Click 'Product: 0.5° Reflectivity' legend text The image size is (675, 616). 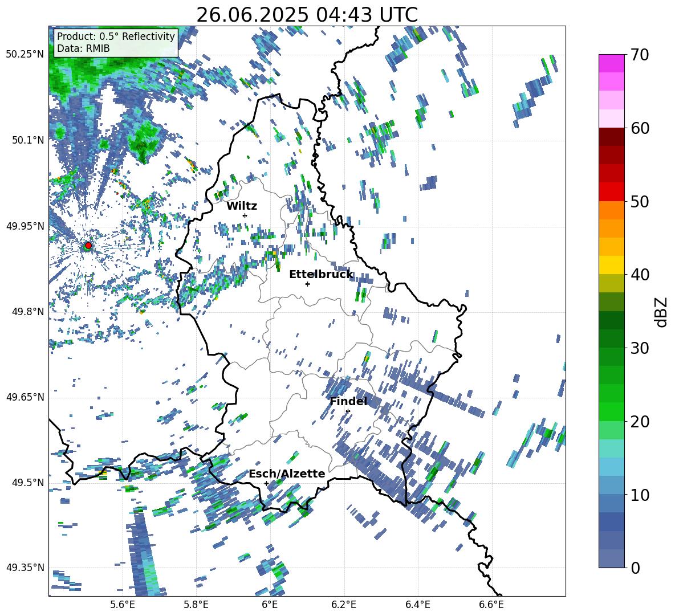(116, 36)
